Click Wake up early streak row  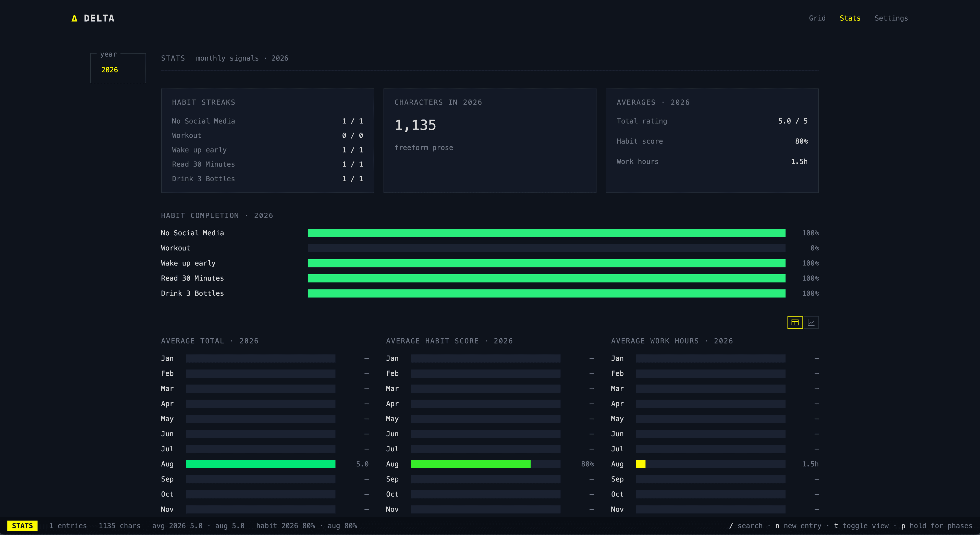[267, 150]
